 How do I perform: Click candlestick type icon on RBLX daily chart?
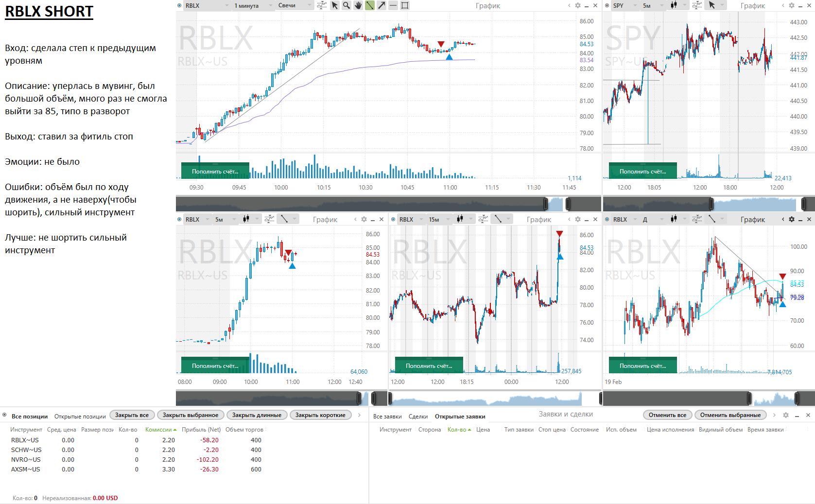pyautogui.click(x=674, y=219)
